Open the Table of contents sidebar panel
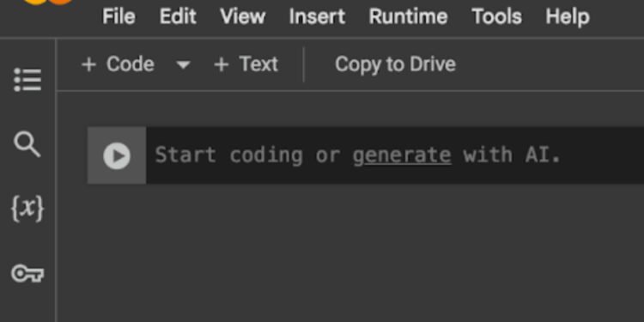This screenshot has height=322, width=644. point(27,79)
